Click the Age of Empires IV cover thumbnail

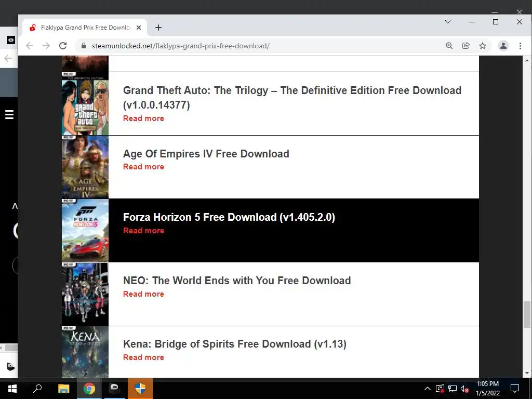(85, 167)
